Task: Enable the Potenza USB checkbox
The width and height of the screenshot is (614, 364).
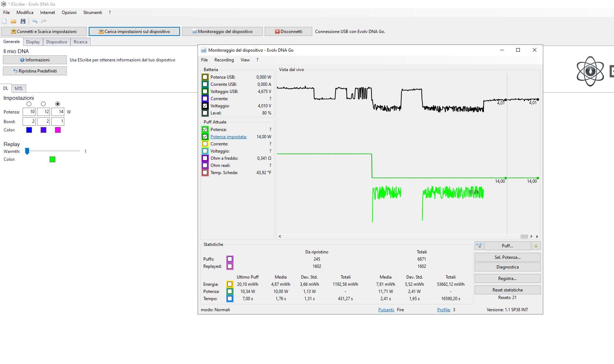Action: coord(205,77)
